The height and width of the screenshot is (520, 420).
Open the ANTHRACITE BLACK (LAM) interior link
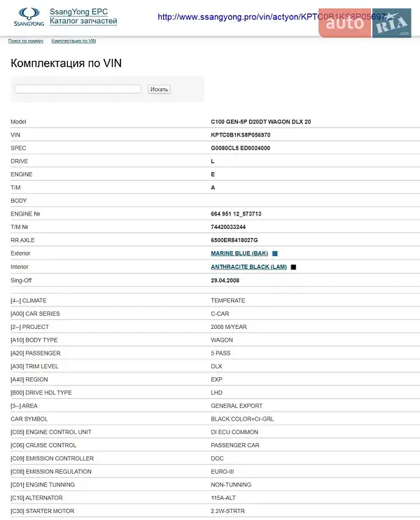tap(248, 267)
